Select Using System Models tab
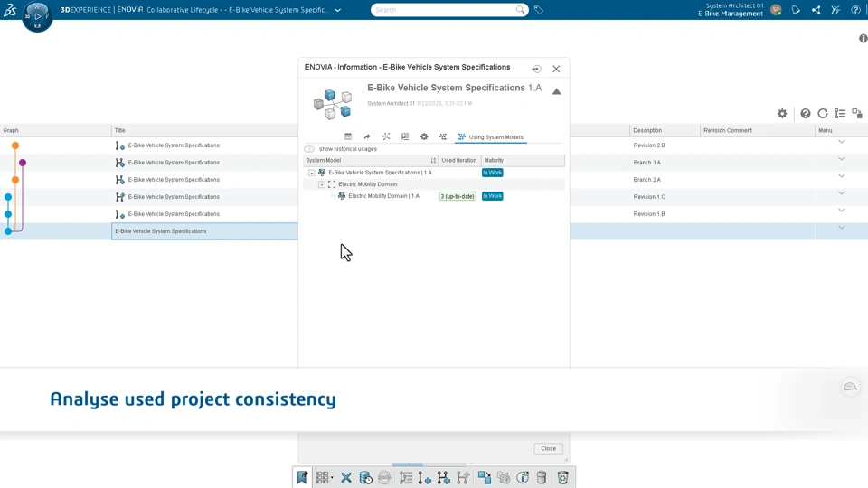The width and height of the screenshot is (868, 488). [490, 137]
